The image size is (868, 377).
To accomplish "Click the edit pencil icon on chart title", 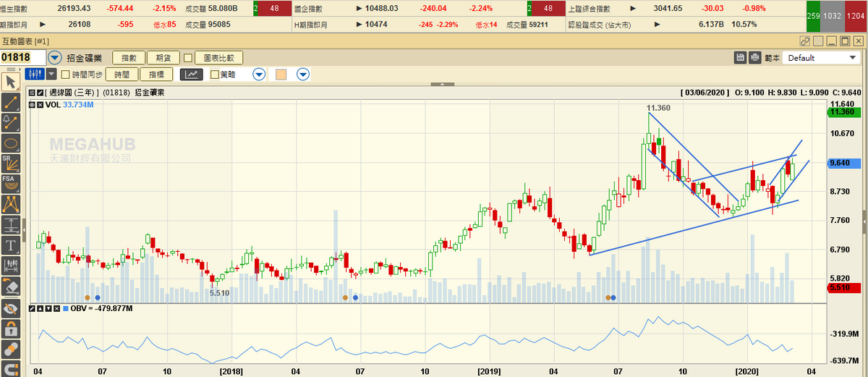I will (x=40, y=93).
